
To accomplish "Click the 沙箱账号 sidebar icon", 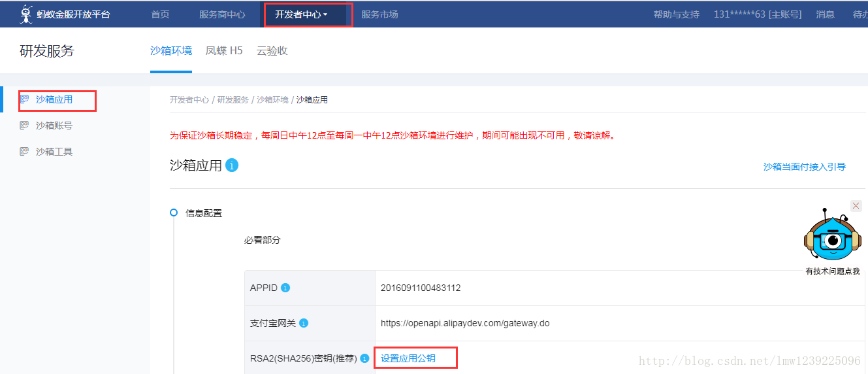I will point(25,126).
